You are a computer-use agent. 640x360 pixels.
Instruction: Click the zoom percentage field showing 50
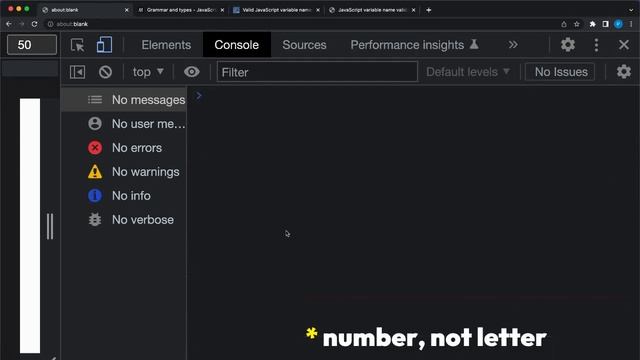click(x=32, y=44)
